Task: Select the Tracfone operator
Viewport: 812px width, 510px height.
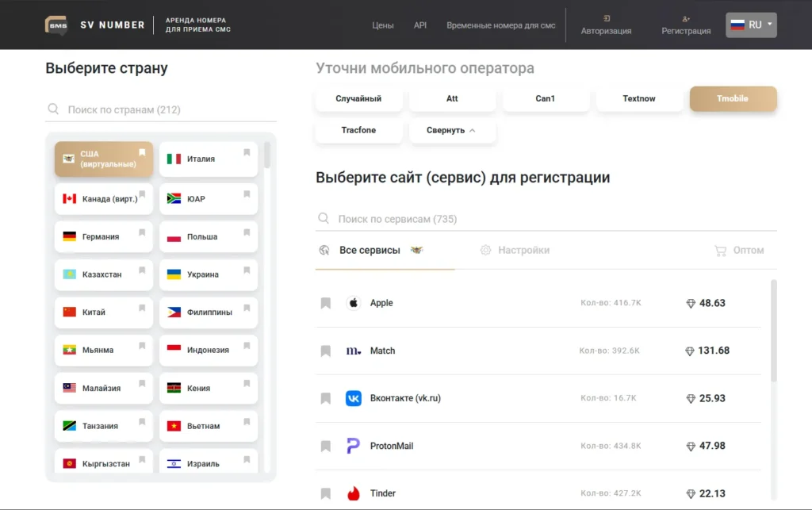Action: tap(358, 130)
